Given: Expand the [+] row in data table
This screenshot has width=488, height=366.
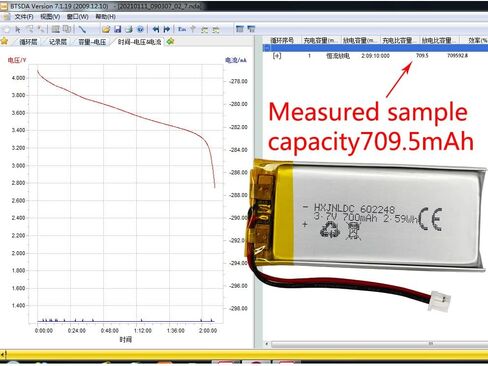Looking at the screenshot, I should pos(277,56).
